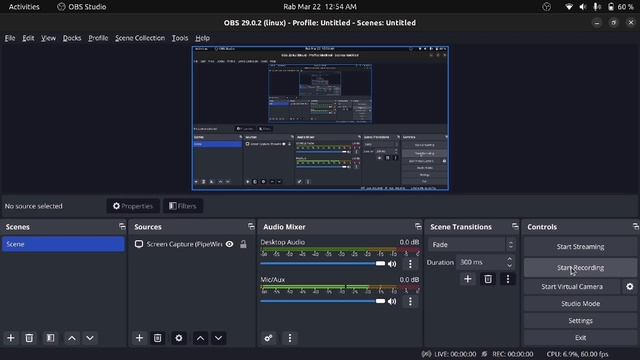This screenshot has height=360, width=640.
Task: Open the Edit menu
Action: (x=28, y=38)
